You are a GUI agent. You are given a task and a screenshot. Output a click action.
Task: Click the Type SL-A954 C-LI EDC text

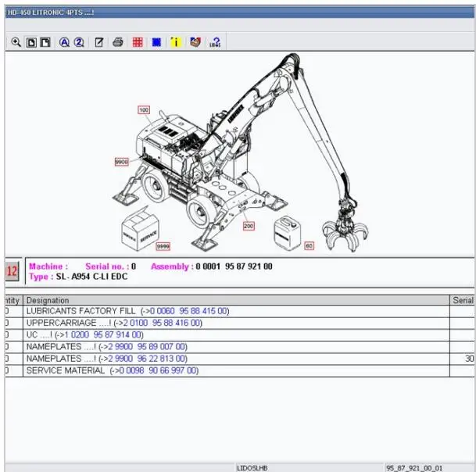pyautogui.click(x=91, y=277)
